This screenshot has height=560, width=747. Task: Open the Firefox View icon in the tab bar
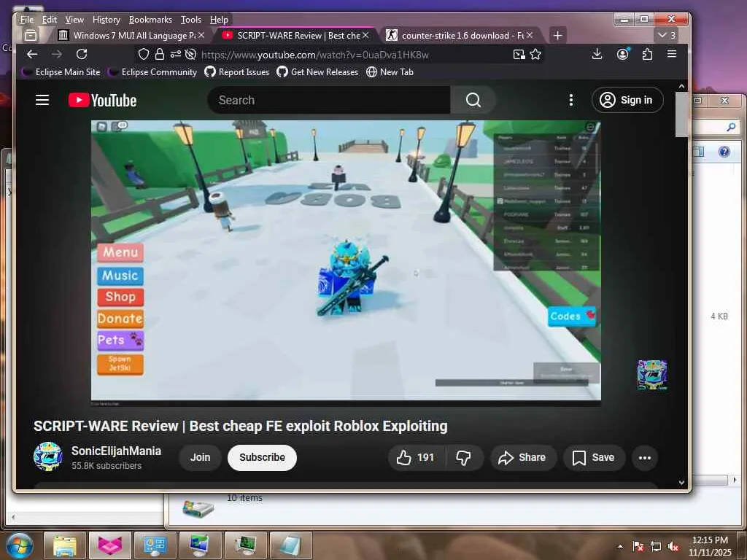point(31,35)
